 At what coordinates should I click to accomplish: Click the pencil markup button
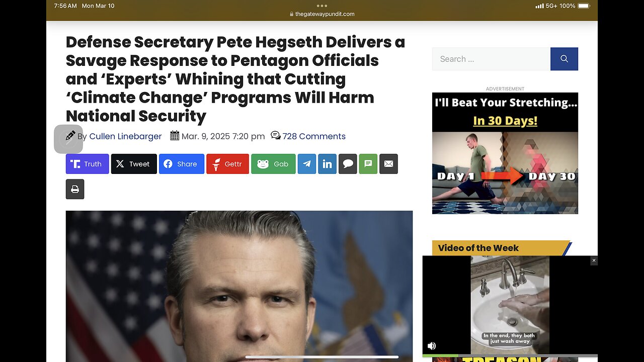[x=68, y=139]
